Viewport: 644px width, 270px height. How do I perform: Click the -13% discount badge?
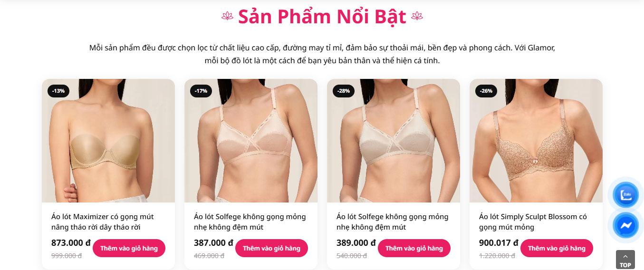[x=58, y=90]
